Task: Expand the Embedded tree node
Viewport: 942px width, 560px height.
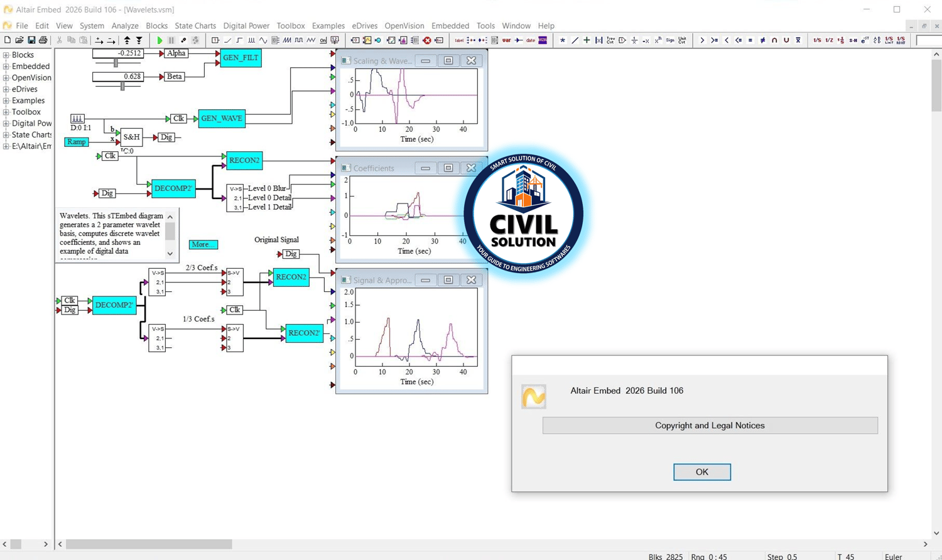Action: click(6, 67)
